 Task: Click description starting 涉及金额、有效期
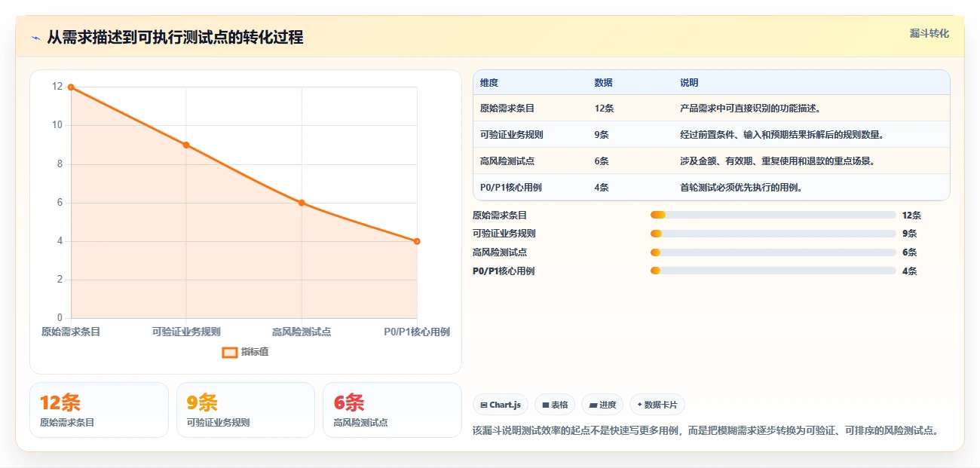pos(777,161)
